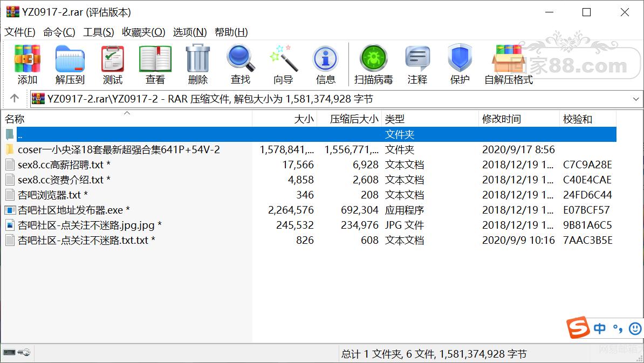Image resolution: width=644 pixels, height=363 pixels.
Task: Sort by 类型 column header
Action: pyautogui.click(x=430, y=119)
